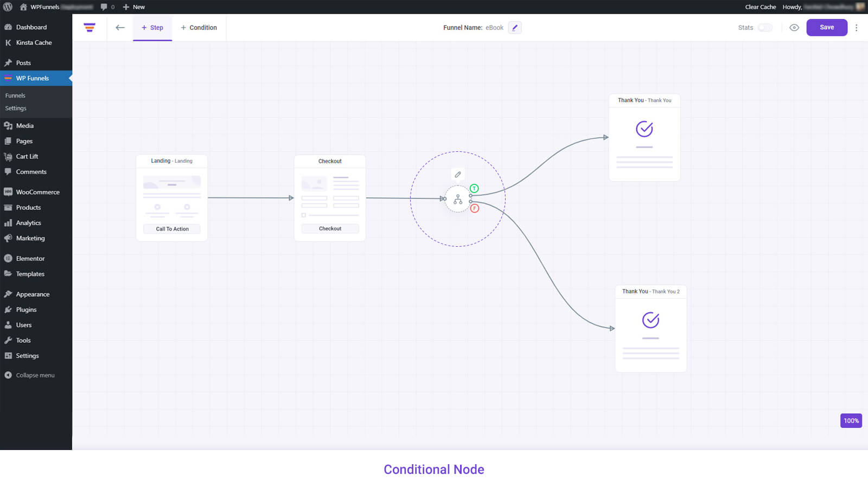The image size is (868, 488).
Task: Open Comments in sidebar
Action: click(x=36, y=172)
